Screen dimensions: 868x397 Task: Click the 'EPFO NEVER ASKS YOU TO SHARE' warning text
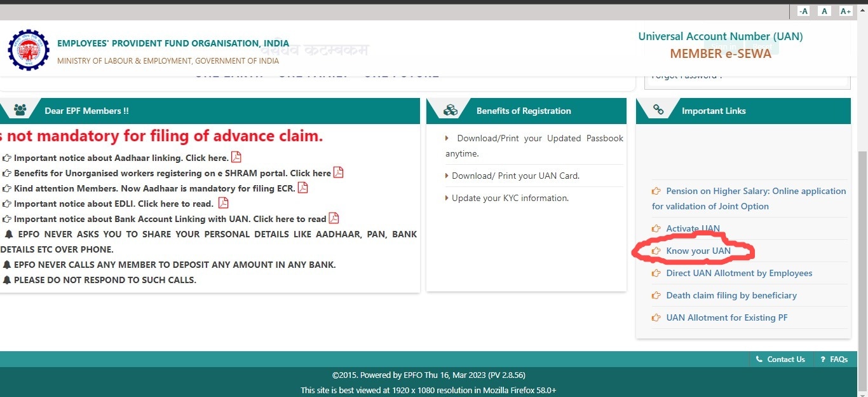pyautogui.click(x=208, y=242)
